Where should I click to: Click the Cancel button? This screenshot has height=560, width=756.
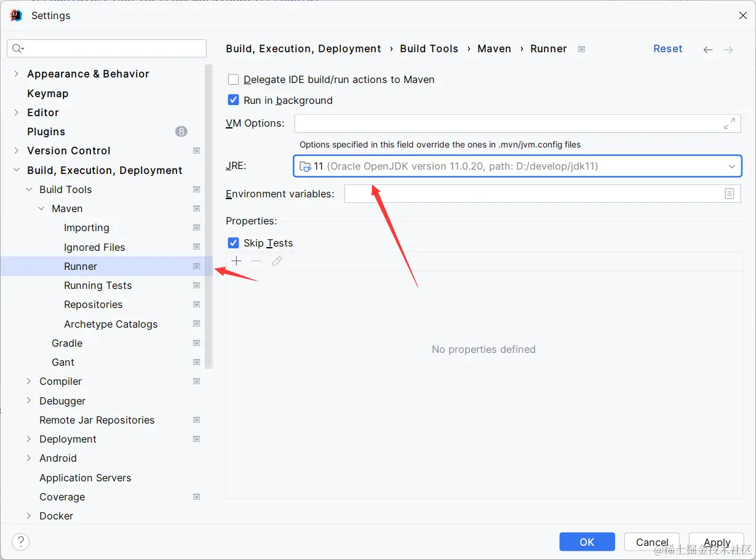652,542
